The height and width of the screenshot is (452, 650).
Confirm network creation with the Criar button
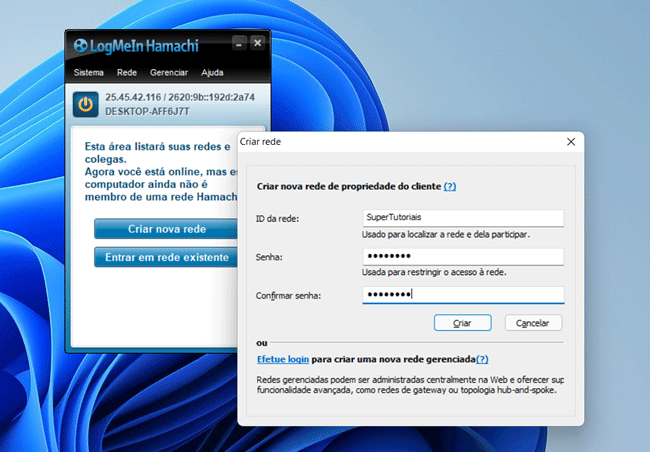point(462,323)
